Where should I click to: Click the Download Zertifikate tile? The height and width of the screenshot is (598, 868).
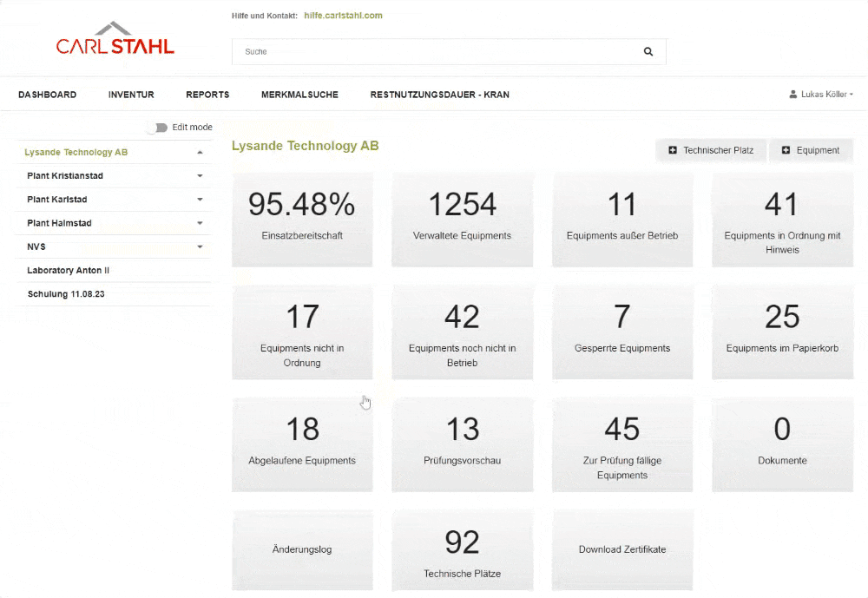[x=622, y=549]
